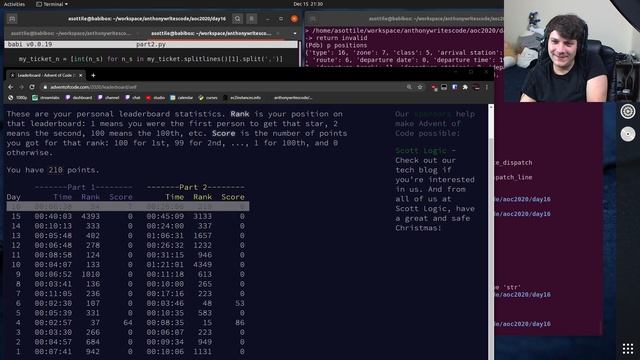Click the site lock icon
Viewport: 640px width, 360px height.
[45, 87]
